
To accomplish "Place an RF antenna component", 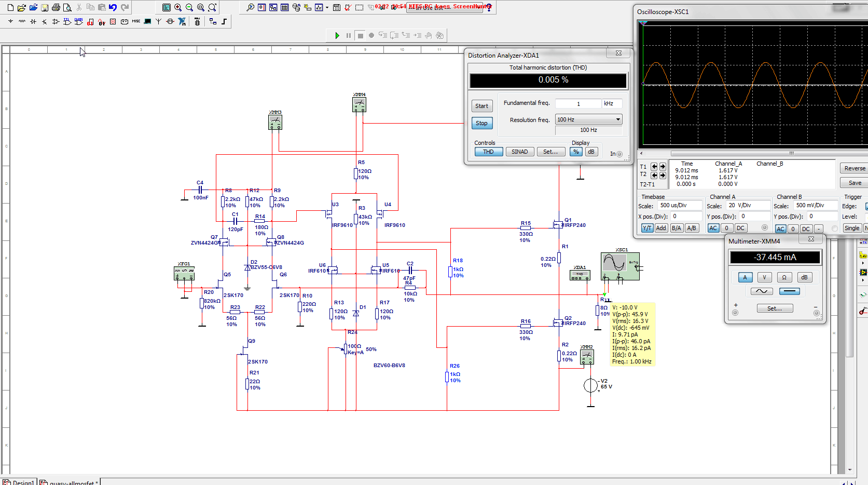I will tap(159, 21).
